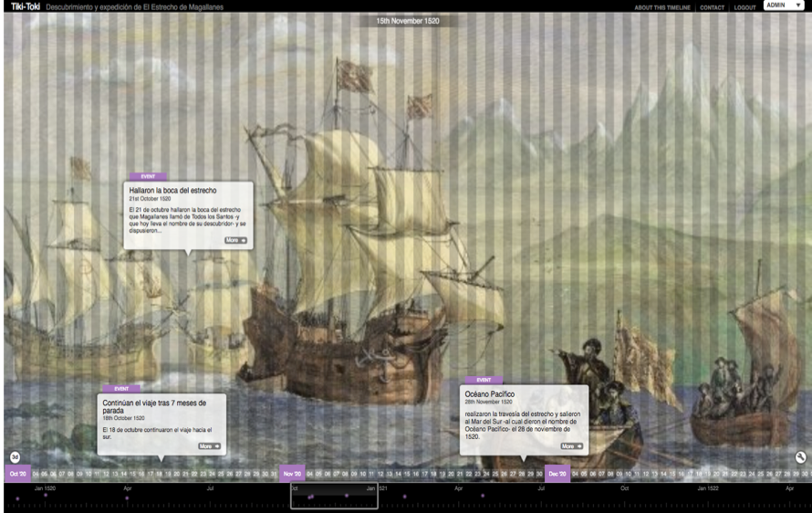Jump to the Oct '20 month marker

tap(18, 474)
